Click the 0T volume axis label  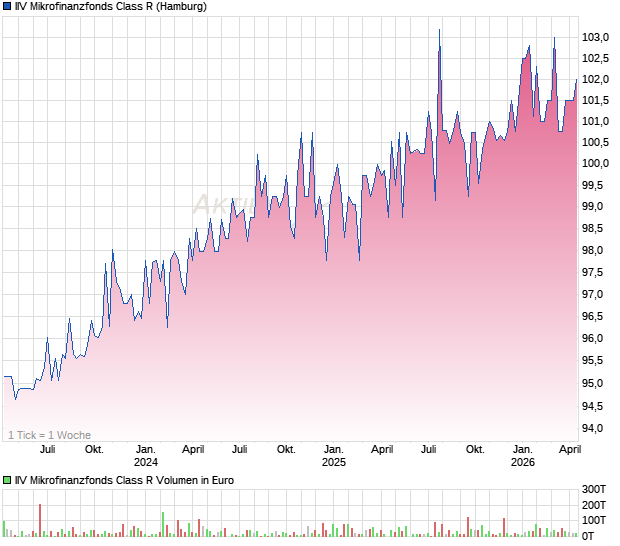pyautogui.click(x=595, y=536)
